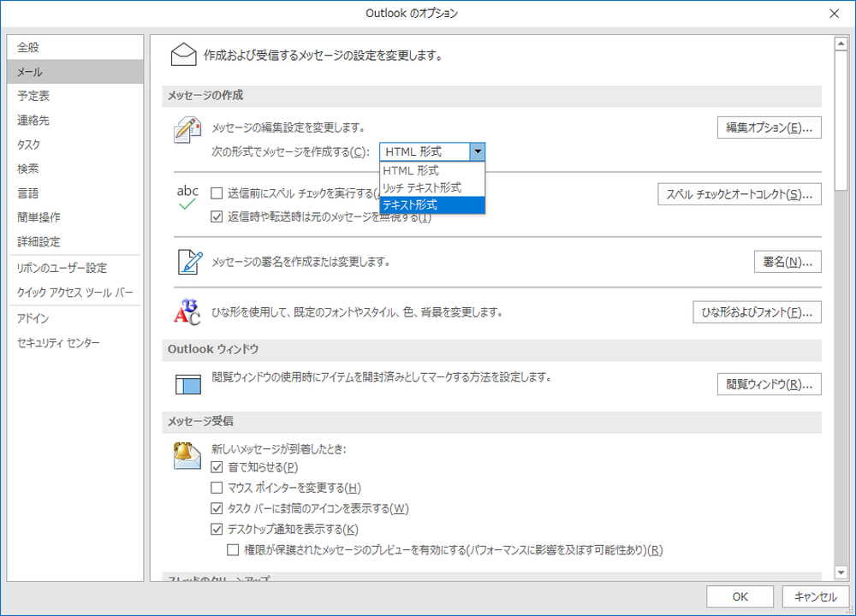Uncheck デスクトップ通知を表示する option
856x616 pixels.
[x=217, y=529]
